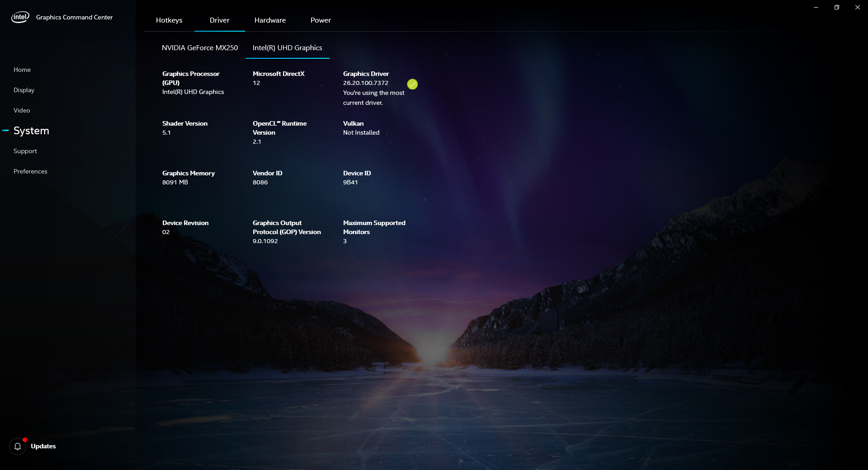Click the green driver status checkmark

pos(412,84)
